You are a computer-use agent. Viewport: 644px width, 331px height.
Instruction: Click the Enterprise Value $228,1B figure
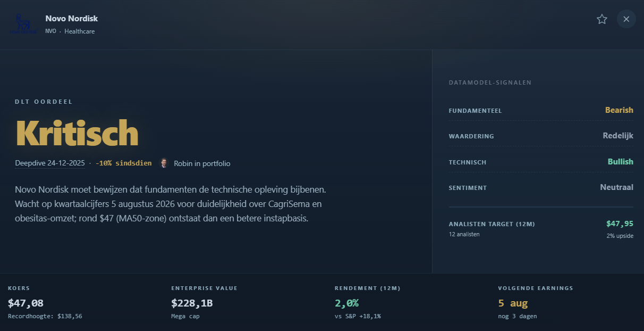(x=192, y=303)
